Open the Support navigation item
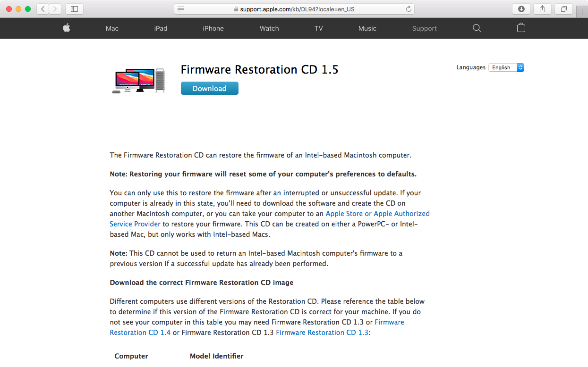 pyautogui.click(x=425, y=28)
